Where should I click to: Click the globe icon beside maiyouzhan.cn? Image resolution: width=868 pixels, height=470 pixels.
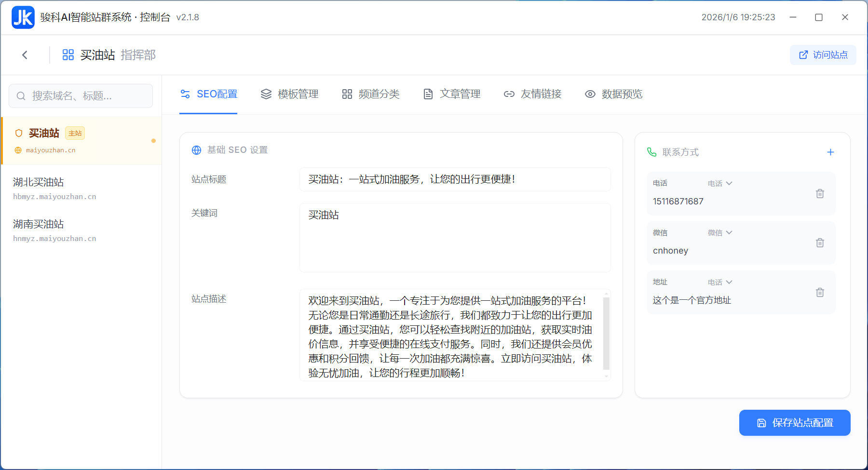(18, 150)
